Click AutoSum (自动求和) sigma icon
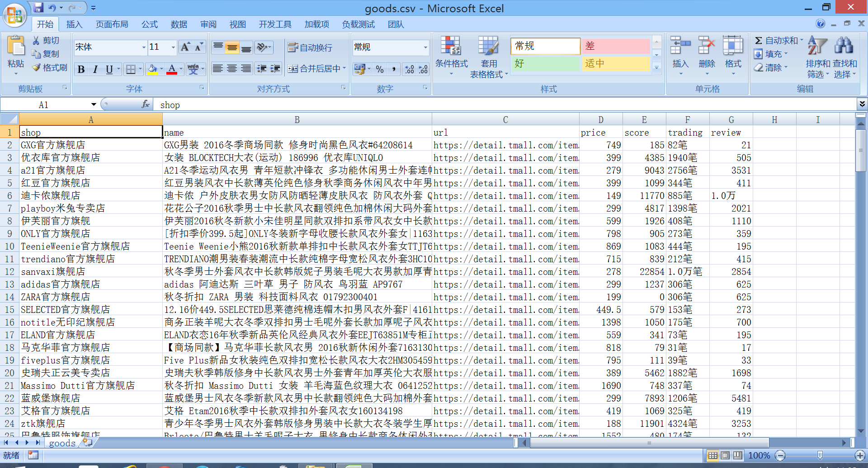Viewport: 868px width, 468px height. (x=759, y=41)
